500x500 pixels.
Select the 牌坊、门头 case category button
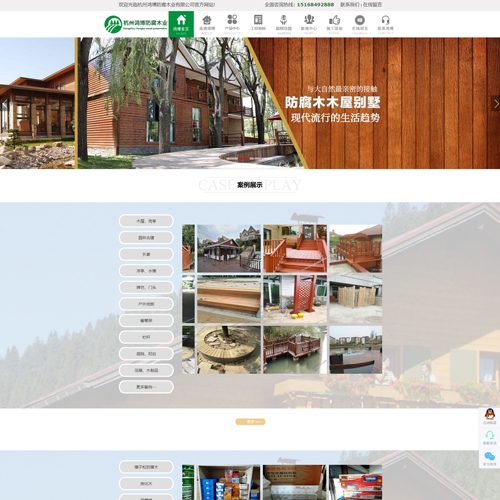click(x=146, y=287)
